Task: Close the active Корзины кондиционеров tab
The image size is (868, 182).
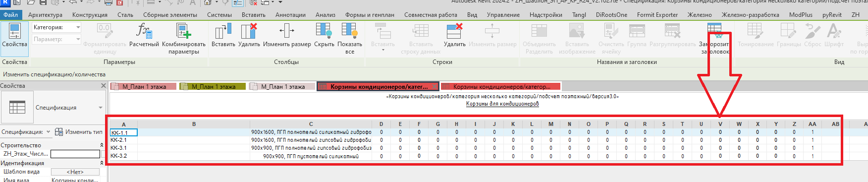Action: click(434, 86)
